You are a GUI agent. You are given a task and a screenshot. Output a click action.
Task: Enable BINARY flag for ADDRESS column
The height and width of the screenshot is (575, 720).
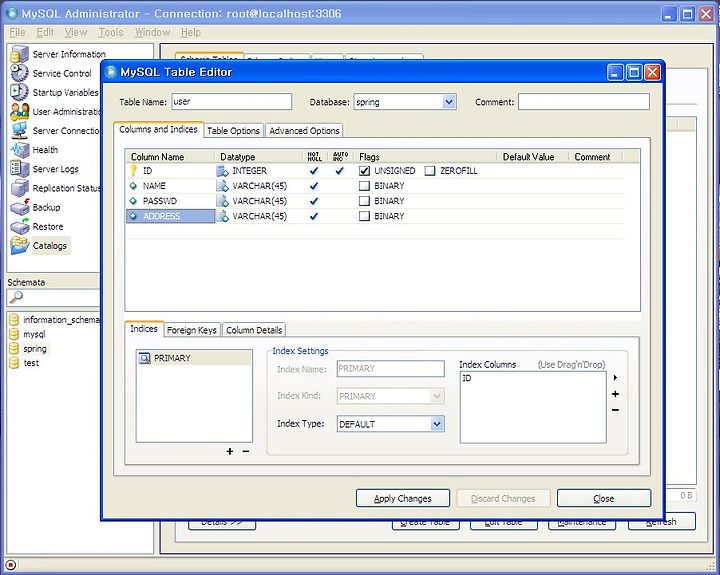click(364, 216)
